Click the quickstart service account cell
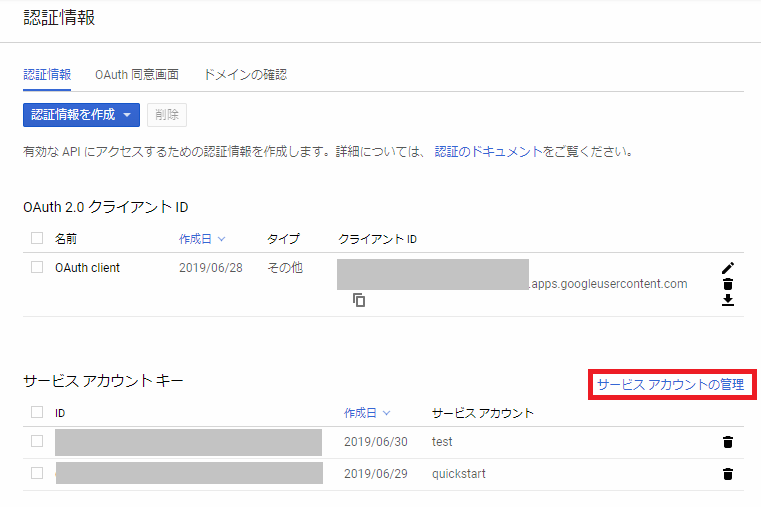 tap(459, 474)
